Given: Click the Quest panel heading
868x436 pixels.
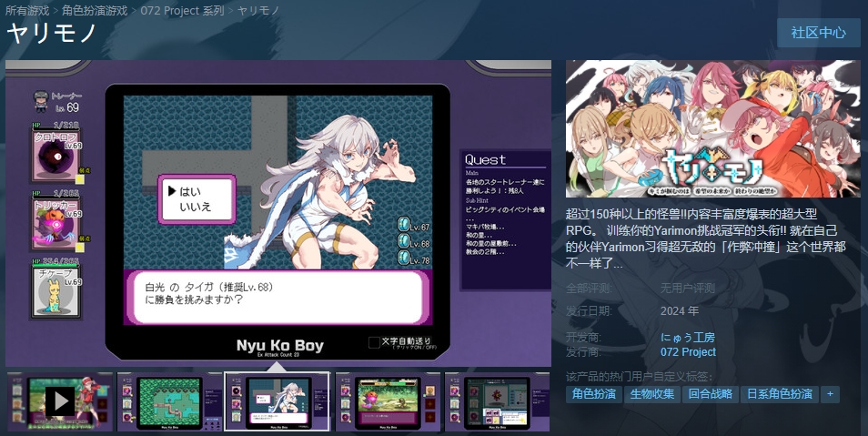Looking at the screenshot, I should (486, 159).
